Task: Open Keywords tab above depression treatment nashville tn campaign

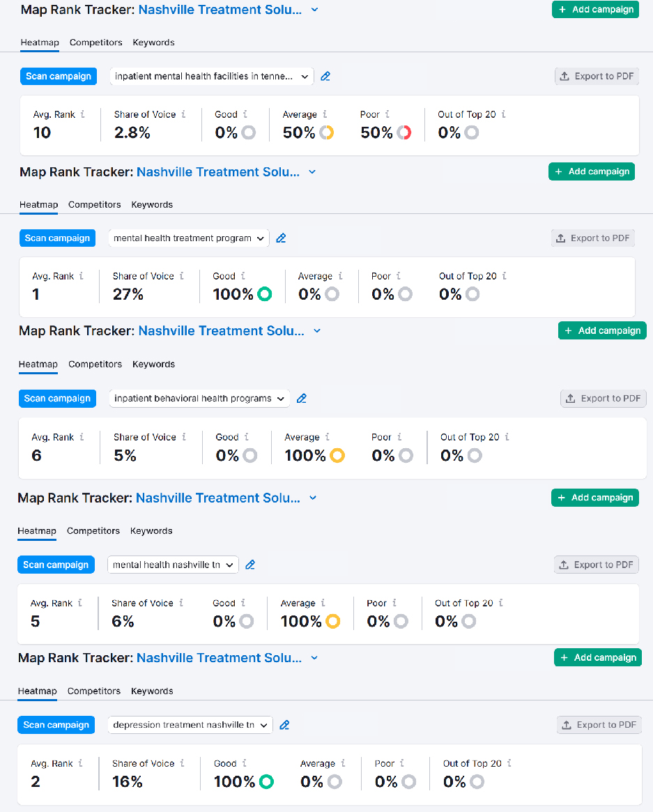Action: click(x=152, y=691)
